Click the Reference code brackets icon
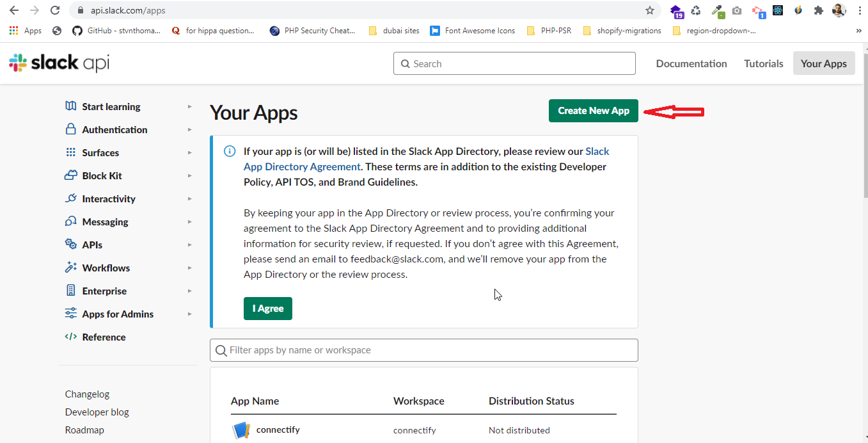 71,337
